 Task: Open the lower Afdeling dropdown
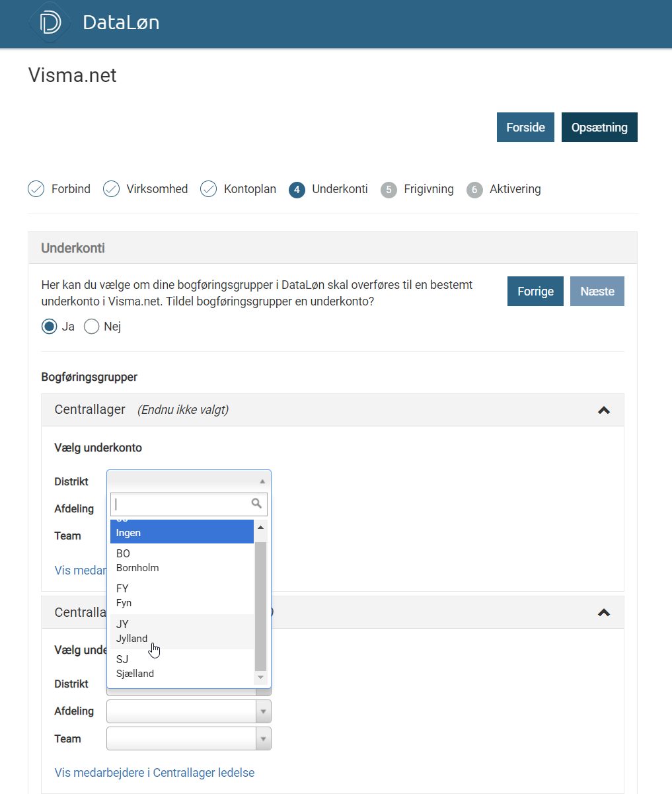point(188,711)
